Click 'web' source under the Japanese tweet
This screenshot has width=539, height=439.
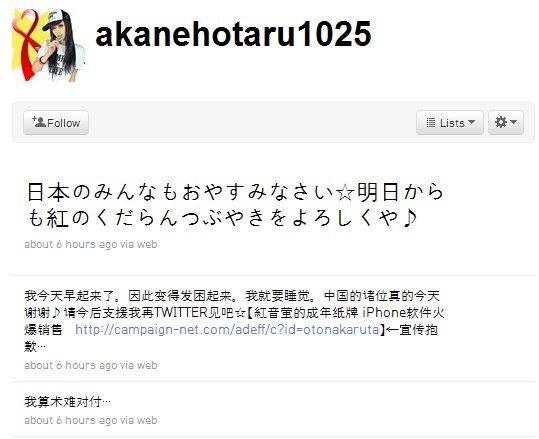point(147,244)
